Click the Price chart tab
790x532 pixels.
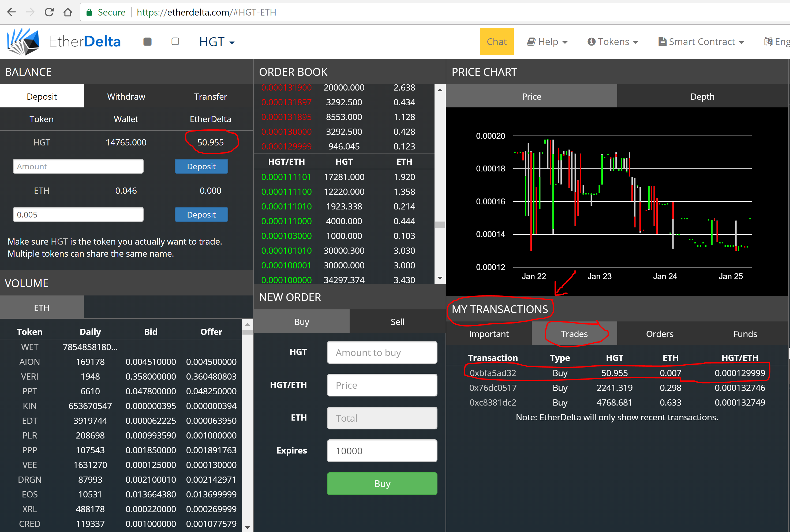pyautogui.click(x=531, y=96)
